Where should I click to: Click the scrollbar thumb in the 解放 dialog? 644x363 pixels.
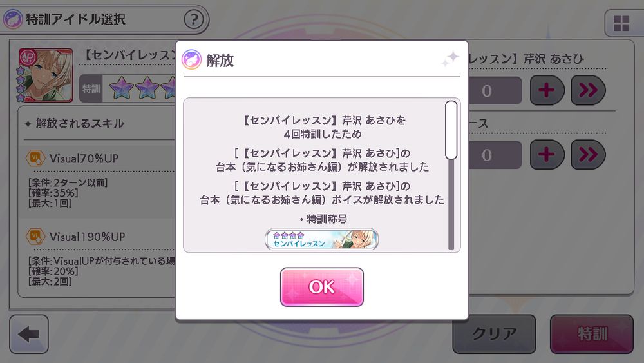(451, 130)
